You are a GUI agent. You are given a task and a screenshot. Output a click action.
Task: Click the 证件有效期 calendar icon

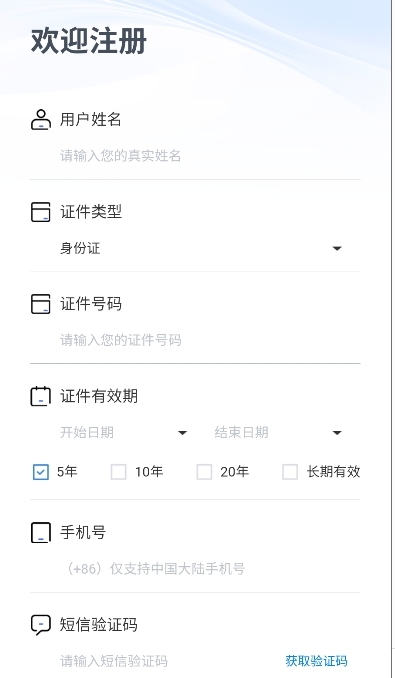pos(41,396)
